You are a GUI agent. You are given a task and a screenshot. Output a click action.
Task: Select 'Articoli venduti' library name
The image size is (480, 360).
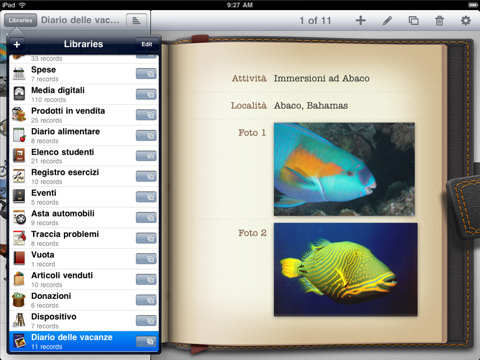point(62,275)
